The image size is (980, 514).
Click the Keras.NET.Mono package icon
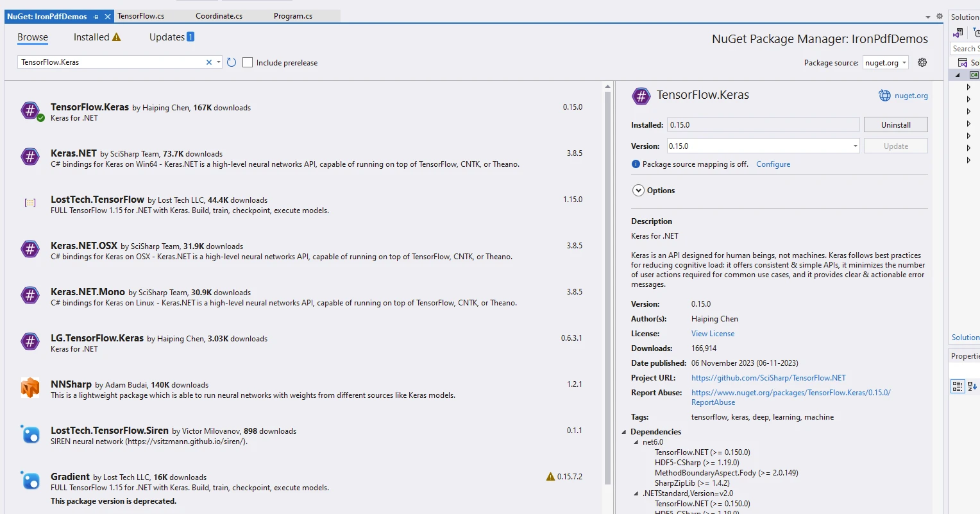[30, 295]
